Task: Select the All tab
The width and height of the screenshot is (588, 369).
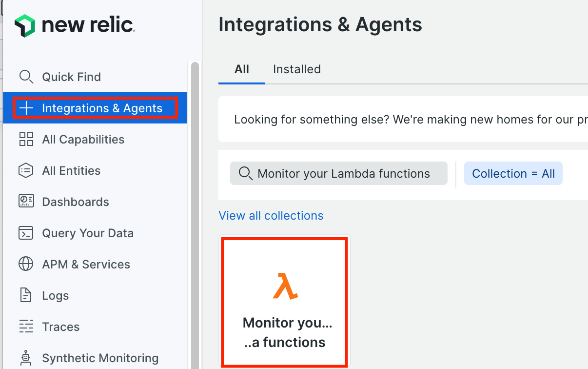Action: pyautogui.click(x=241, y=69)
